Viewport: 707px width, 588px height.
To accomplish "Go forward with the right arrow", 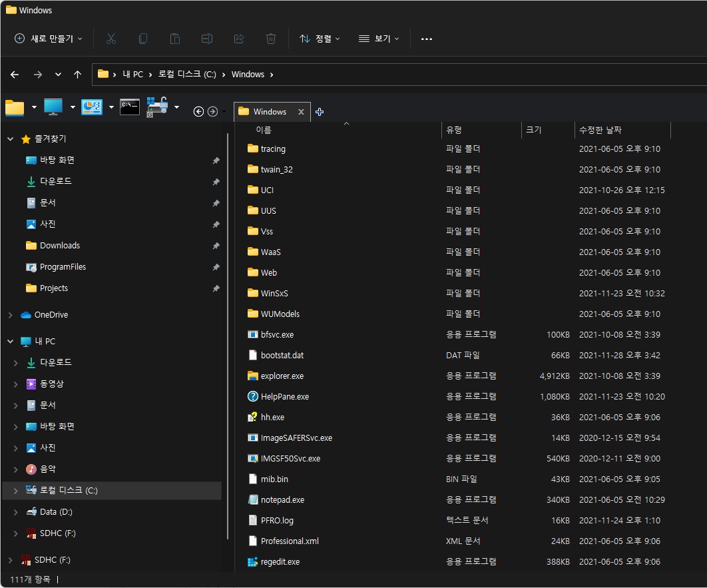I will [38, 75].
